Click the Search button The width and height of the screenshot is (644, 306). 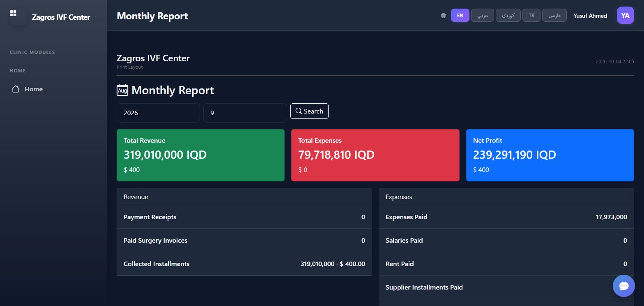click(x=309, y=111)
